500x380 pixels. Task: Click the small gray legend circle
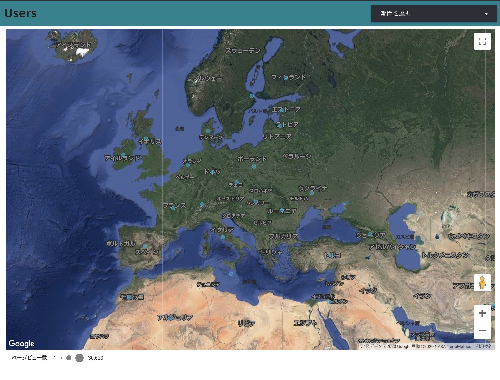[69, 358]
